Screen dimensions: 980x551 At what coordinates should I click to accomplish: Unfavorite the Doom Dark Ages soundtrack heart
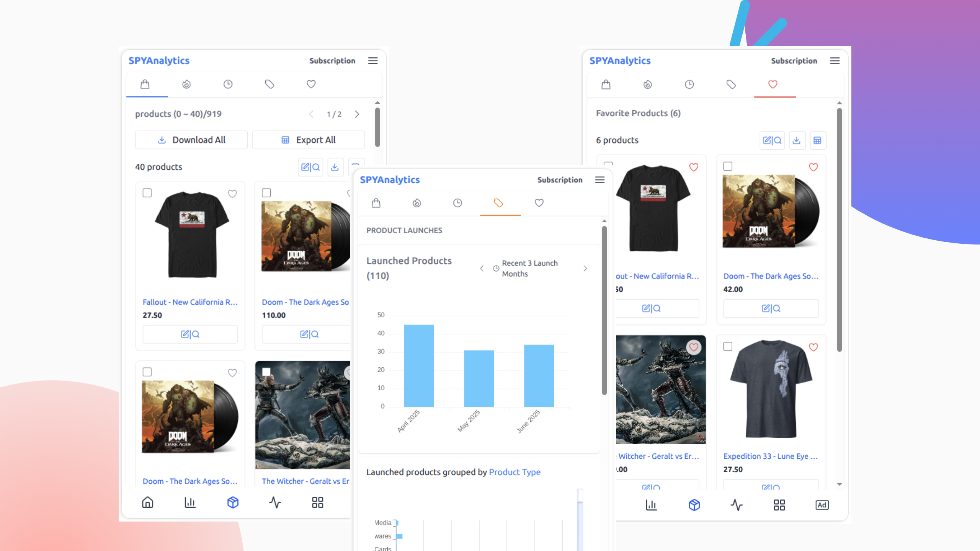tap(813, 167)
